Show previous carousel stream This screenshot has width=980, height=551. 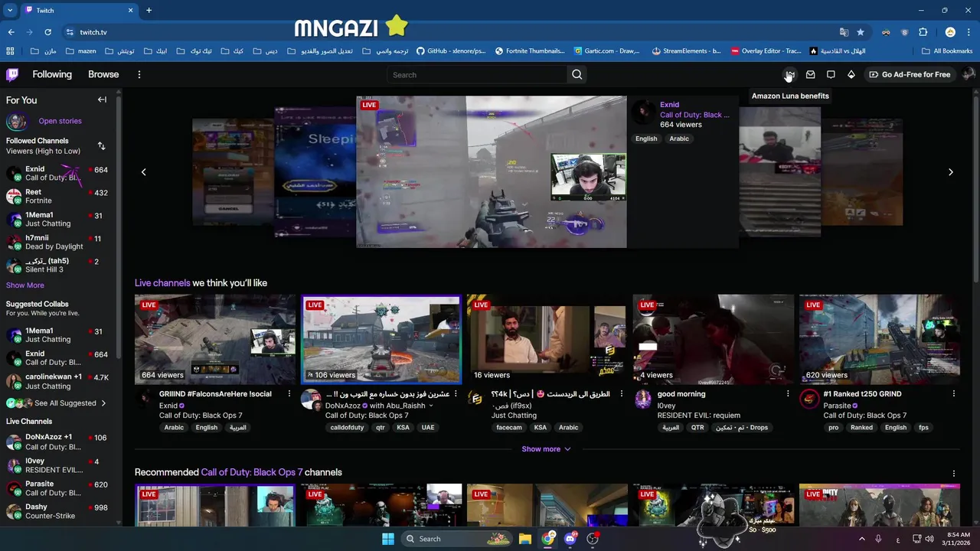pyautogui.click(x=143, y=171)
